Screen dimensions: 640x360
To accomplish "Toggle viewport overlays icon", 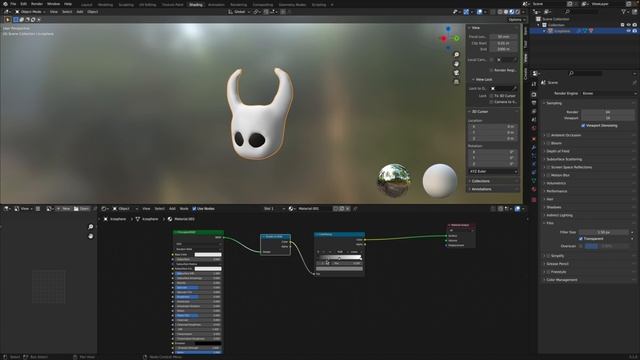I will click(480, 12).
